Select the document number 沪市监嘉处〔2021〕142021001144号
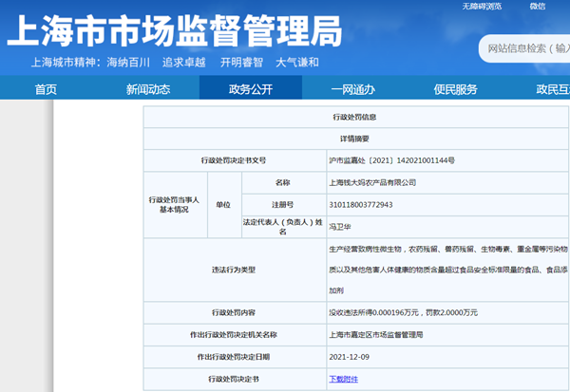The height and width of the screenshot is (392, 570). pyautogui.click(x=391, y=160)
